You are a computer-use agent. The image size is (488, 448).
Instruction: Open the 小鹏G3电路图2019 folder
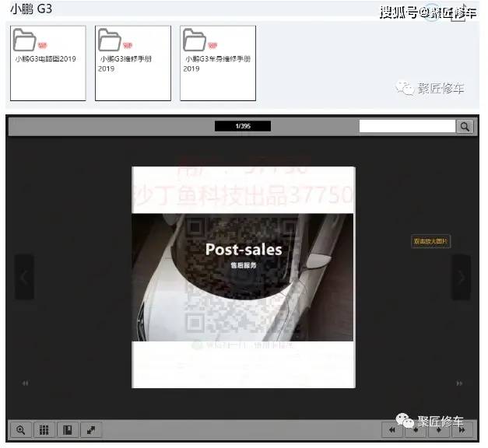(48, 63)
